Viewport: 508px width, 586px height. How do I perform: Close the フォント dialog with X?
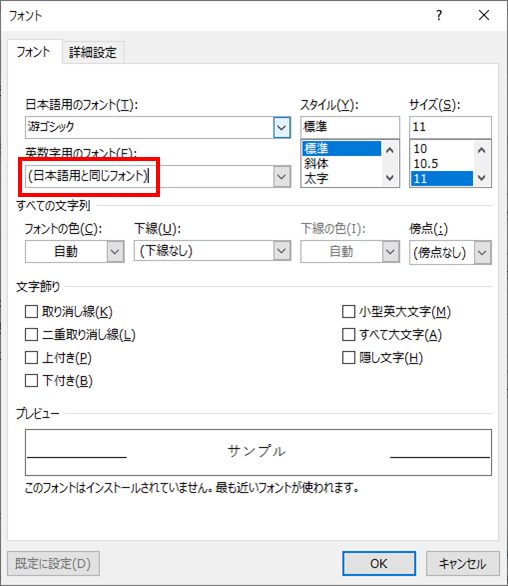coord(484,15)
